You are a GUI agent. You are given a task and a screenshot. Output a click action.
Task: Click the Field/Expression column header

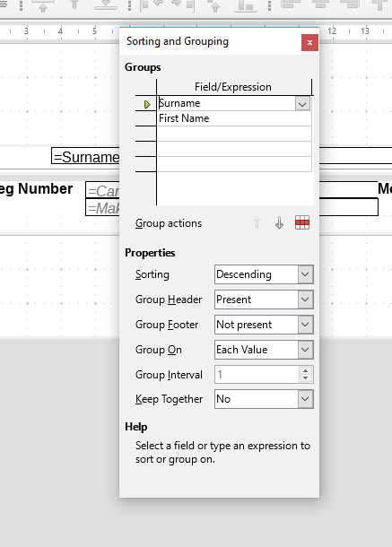233,87
